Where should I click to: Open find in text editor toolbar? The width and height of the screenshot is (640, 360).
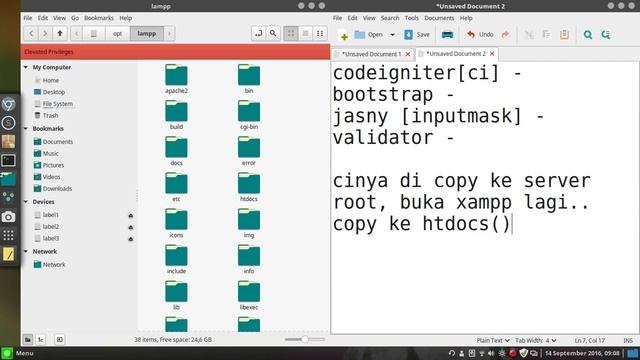tap(588, 35)
